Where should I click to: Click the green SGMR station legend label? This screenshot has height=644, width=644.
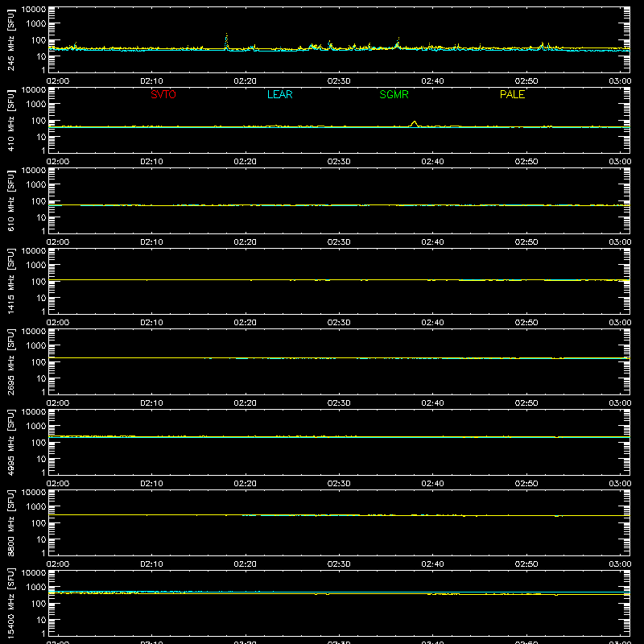click(x=394, y=94)
